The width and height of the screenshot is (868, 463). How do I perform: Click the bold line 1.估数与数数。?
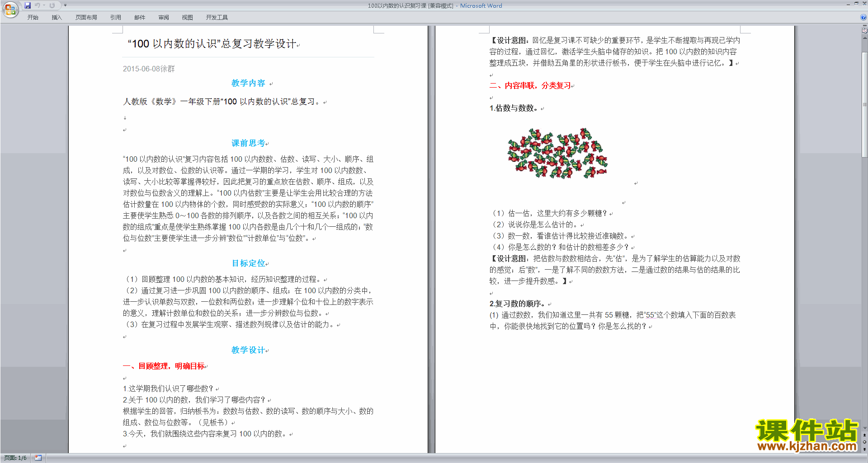click(514, 108)
